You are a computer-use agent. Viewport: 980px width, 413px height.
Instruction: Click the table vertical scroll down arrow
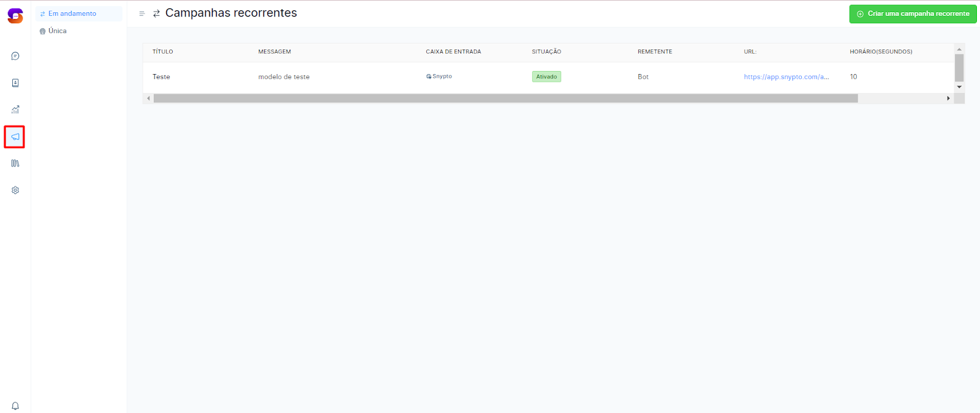(959, 87)
